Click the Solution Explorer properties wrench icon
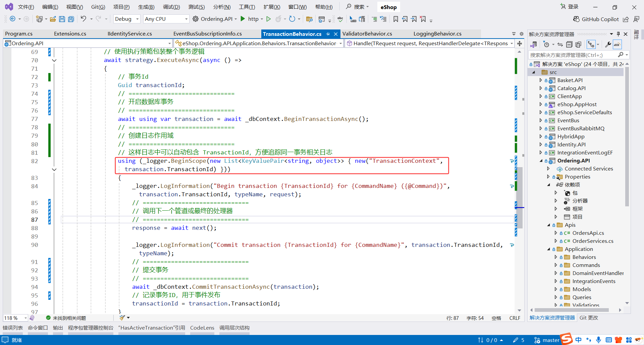Viewport: 644px width, 345px height. click(x=608, y=45)
